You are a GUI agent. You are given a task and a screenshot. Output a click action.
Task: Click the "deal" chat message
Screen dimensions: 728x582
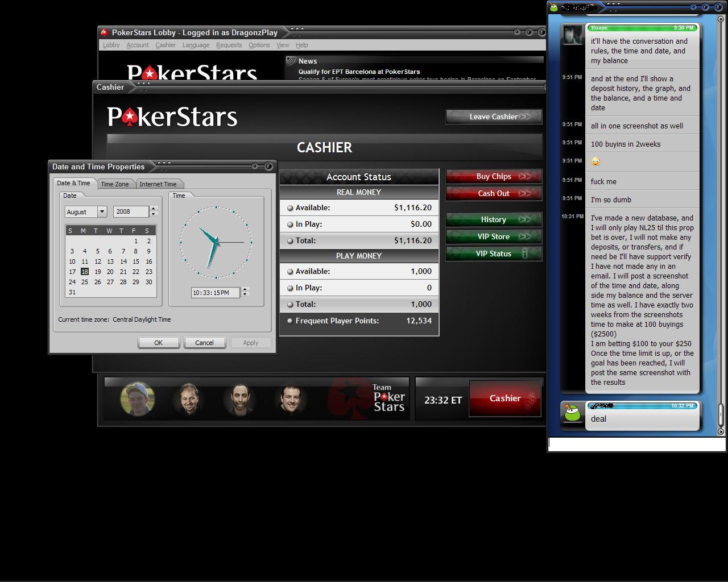tap(598, 419)
